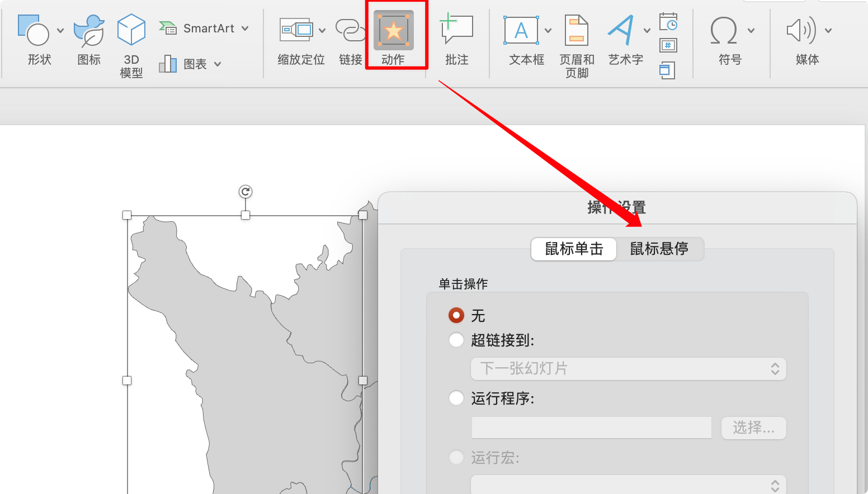Insert slide number using the # icon
Image resolution: width=868 pixels, height=494 pixels.
coord(668,45)
